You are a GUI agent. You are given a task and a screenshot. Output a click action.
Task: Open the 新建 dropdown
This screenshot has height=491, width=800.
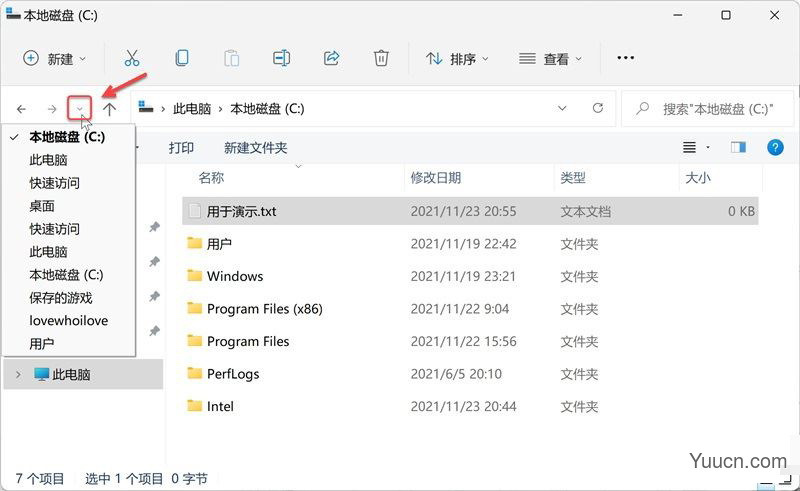pyautogui.click(x=55, y=59)
